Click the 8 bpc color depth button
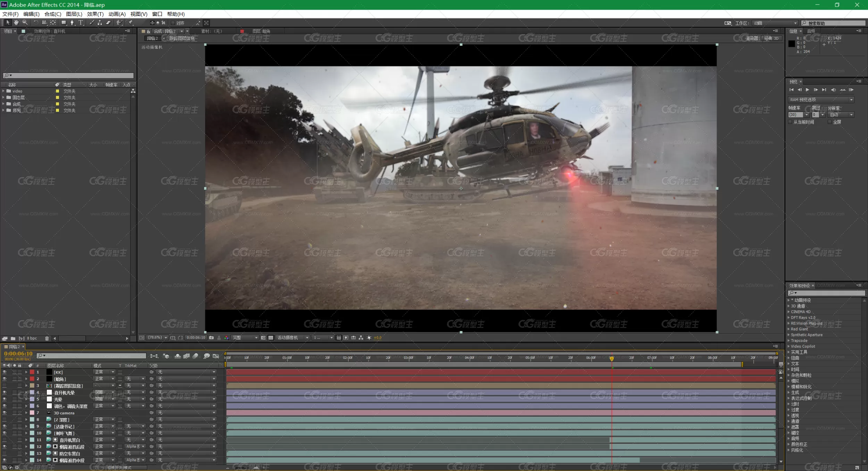Image resolution: width=868 pixels, height=471 pixels. point(32,338)
